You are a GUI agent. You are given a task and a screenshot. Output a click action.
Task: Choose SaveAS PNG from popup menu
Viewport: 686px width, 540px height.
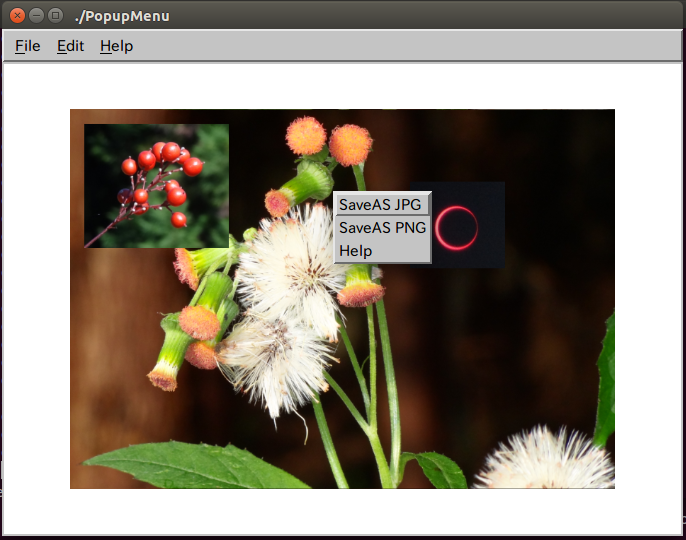pos(382,228)
